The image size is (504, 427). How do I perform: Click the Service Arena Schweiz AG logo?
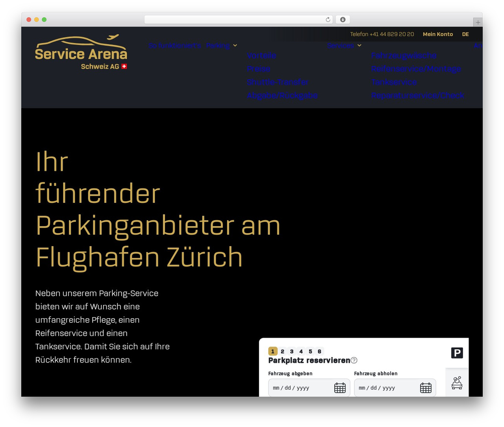click(81, 52)
